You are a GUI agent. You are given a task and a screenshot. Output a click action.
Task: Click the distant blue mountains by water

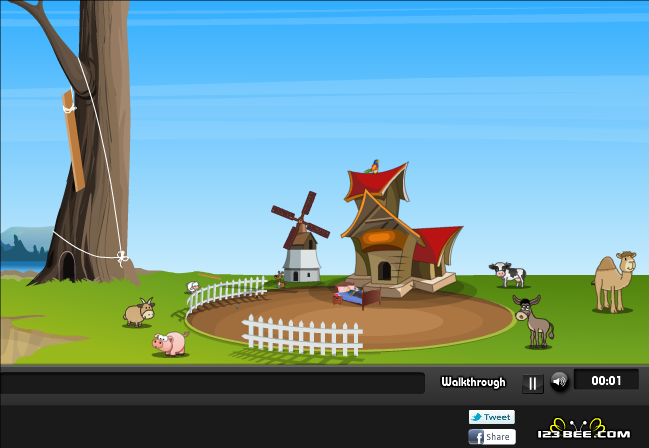click(26, 243)
